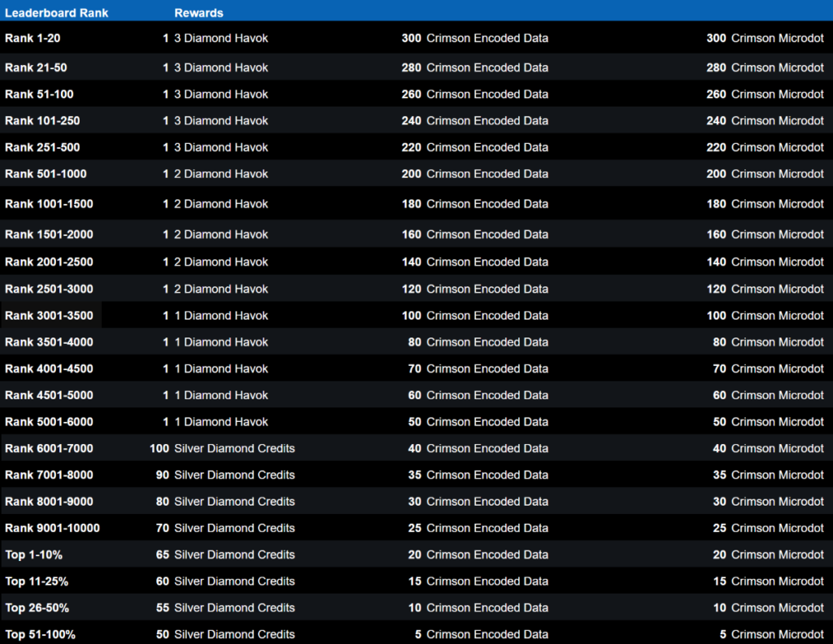
Task: Select the "Rank 7001-8000" row label
Action: click(49, 475)
